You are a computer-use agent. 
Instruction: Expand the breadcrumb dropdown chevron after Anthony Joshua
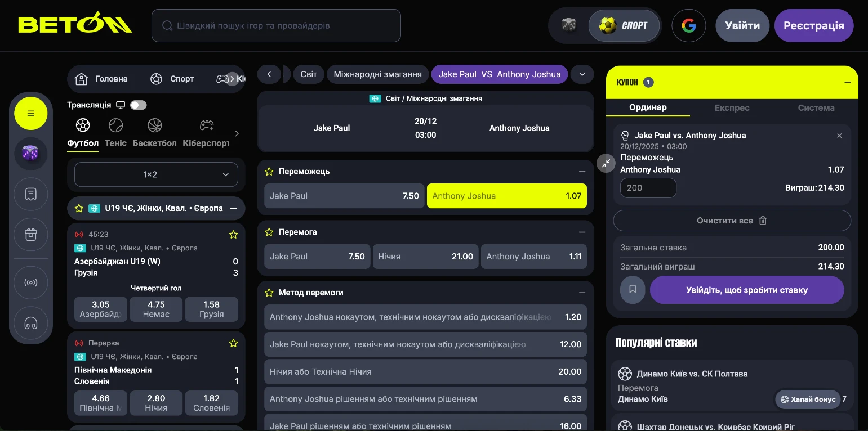582,74
